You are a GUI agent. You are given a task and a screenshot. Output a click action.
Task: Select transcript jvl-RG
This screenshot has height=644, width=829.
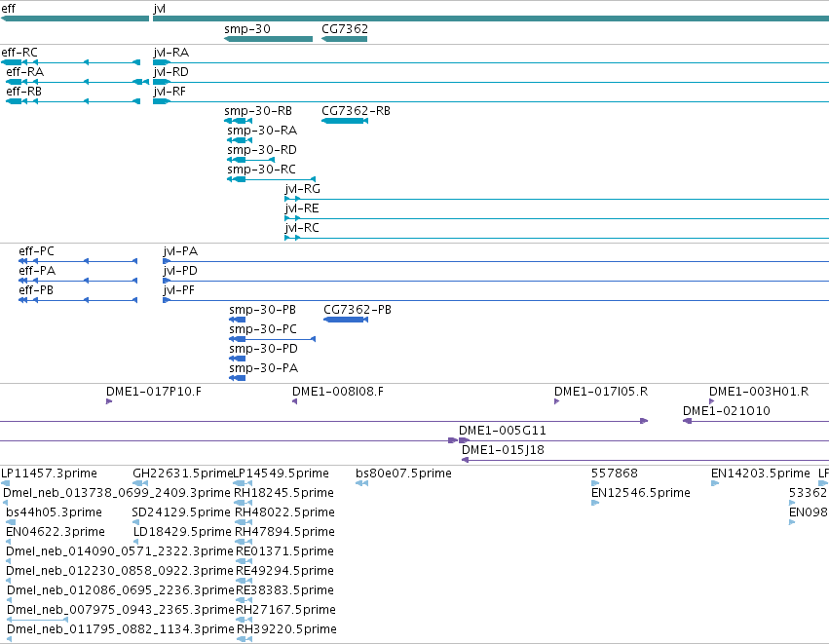556,200
